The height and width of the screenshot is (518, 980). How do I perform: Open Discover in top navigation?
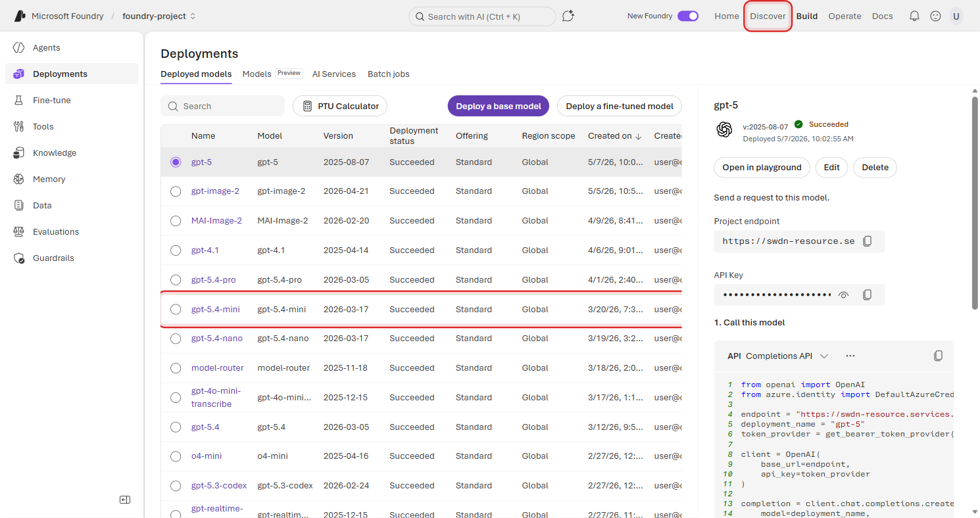click(x=768, y=16)
